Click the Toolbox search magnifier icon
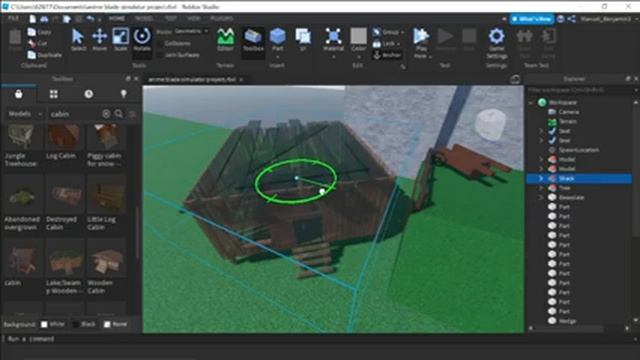This screenshot has height=360, width=640. (x=119, y=114)
